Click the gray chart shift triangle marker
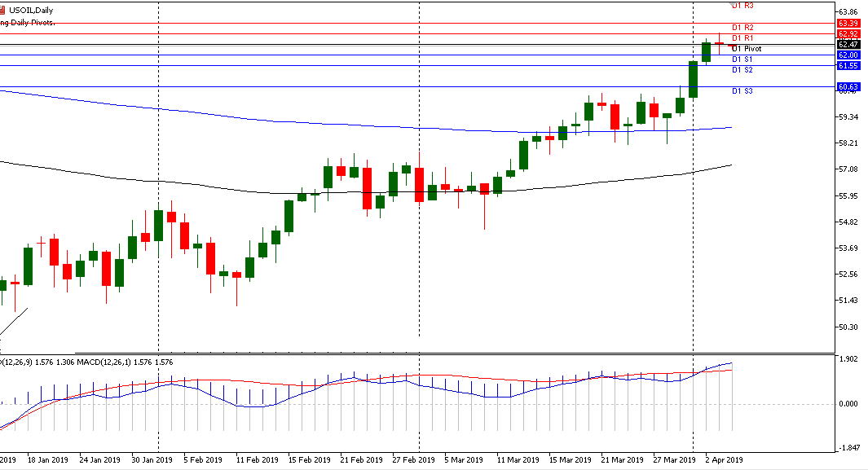 (730, 3)
